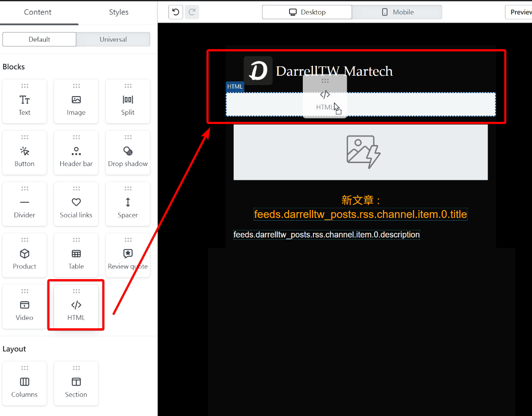Screen dimensions: 532x416
Task: Select the HTML block icon
Action: [x=76, y=305]
